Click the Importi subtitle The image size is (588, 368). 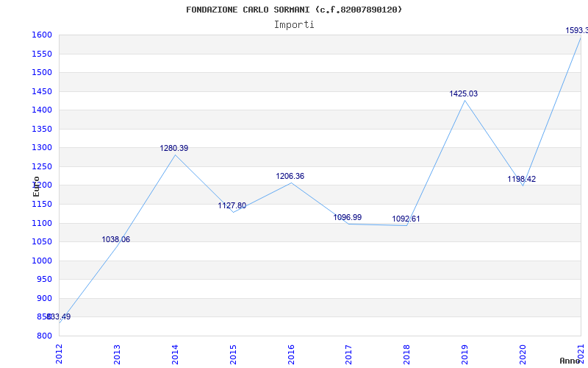[294, 25]
